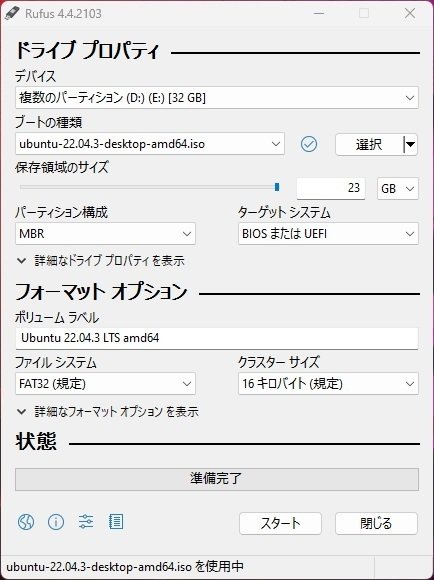Open the ブートの種類 ISO dropdown
The width and height of the screenshot is (434, 580).
pyautogui.click(x=150, y=144)
